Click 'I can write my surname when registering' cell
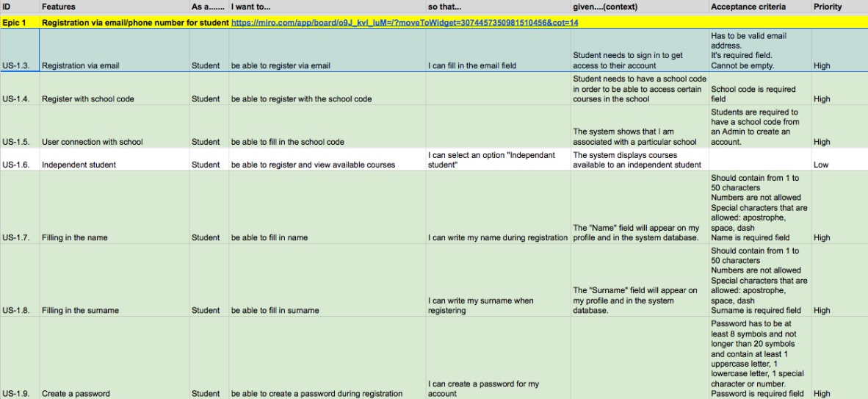The height and width of the screenshot is (399, 868). tap(498, 281)
